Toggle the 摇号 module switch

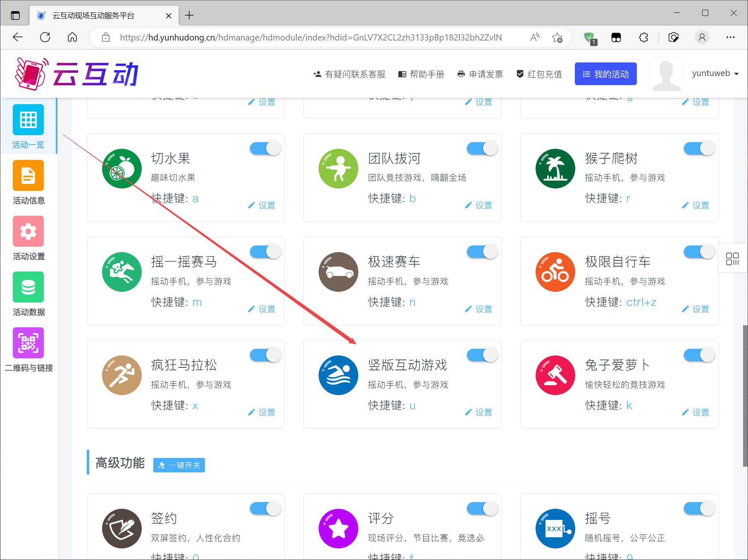699,508
